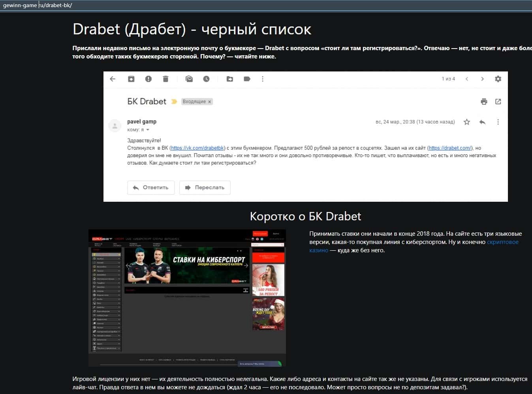Viewport: 532px width, 394px height.
Task: Open the 'Ставки на киберспорт' banner
Action: tap(187, 265)
